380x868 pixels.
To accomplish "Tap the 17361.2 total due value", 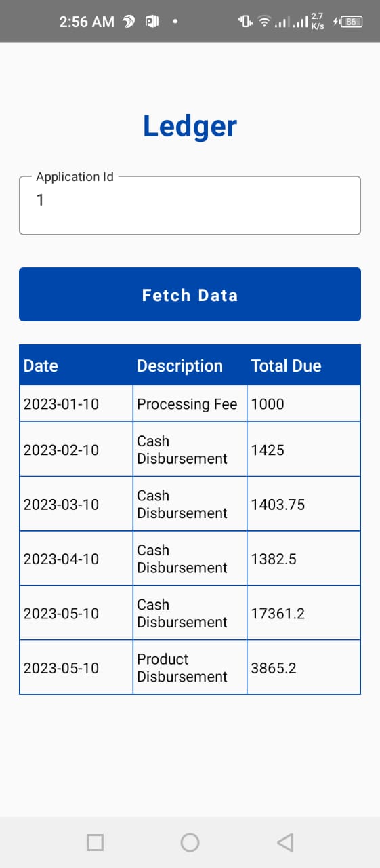I will (x=278, y=614).
